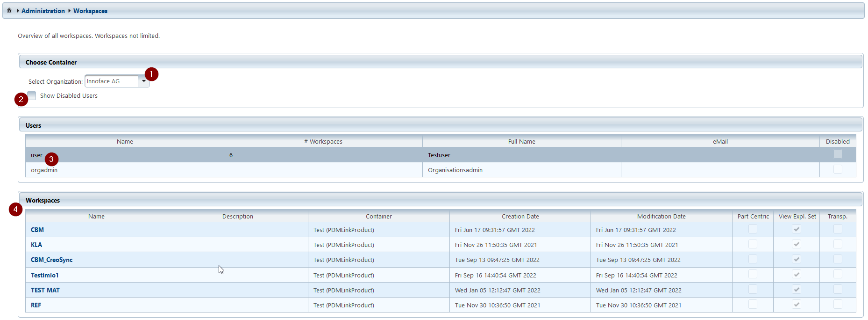
Task: Open the Testimio1 workspace link
Action: tap(45, 275)
